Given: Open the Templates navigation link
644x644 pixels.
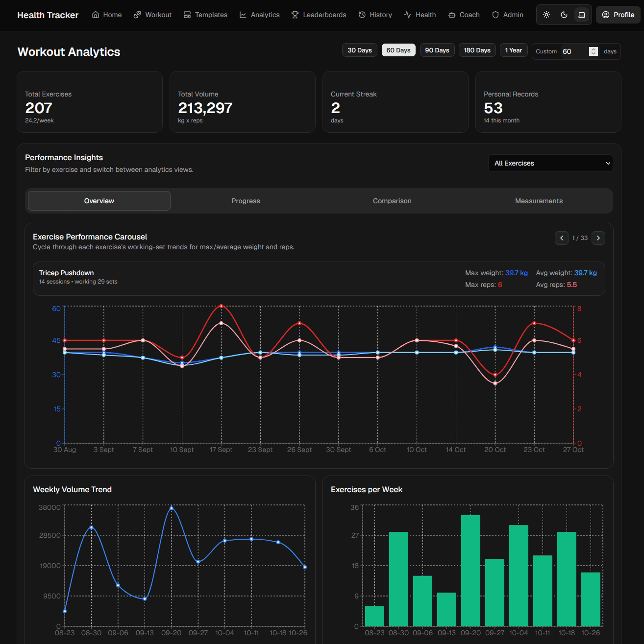Looking at the screenshot, I should [x=205, y=15].
